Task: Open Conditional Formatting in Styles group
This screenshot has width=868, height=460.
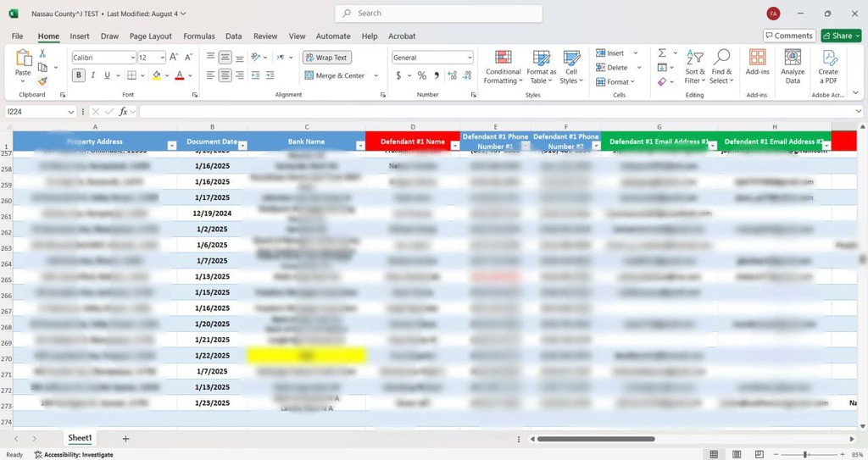Action: point(503,66)
